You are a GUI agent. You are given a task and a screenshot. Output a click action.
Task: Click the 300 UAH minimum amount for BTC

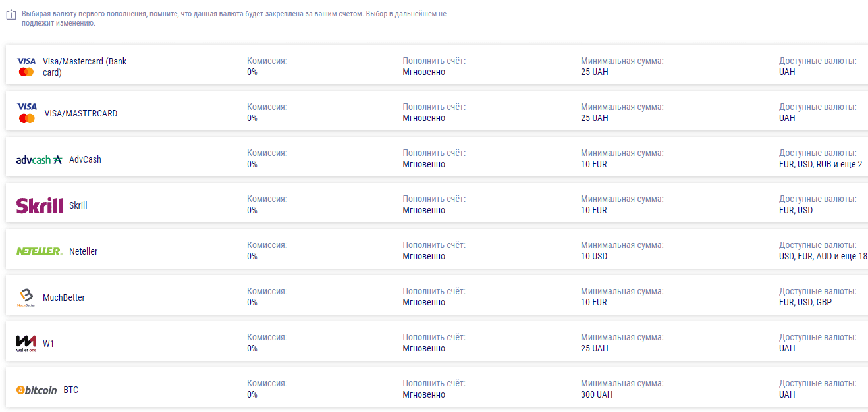point(597,395)
